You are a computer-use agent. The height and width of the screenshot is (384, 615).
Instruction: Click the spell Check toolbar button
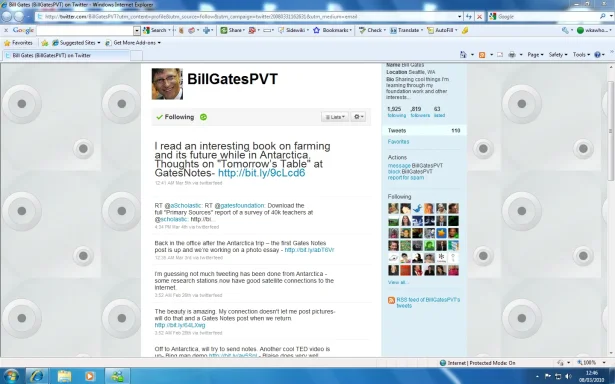point(371,30)
